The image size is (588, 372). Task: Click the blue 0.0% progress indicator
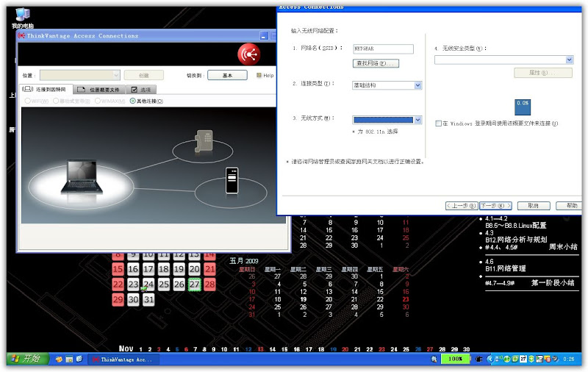tap(523, 107)
